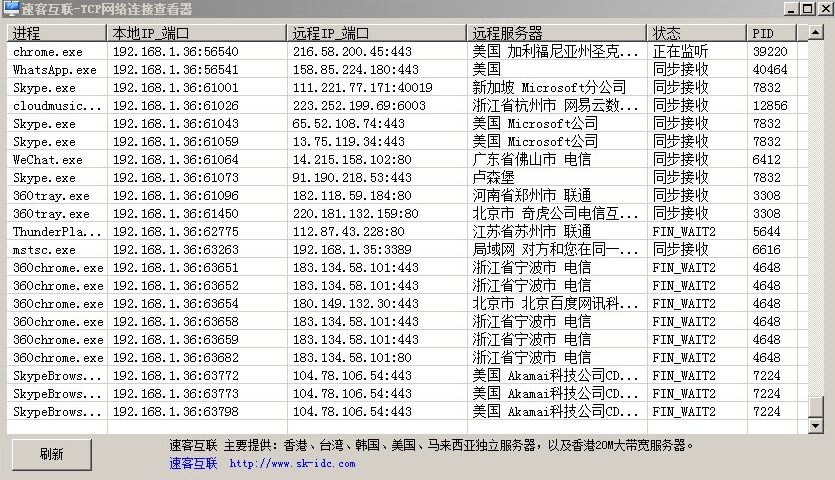Open the blue 速客互联 link
Screen dimensions: 835x480
click(x=193, y=463)
